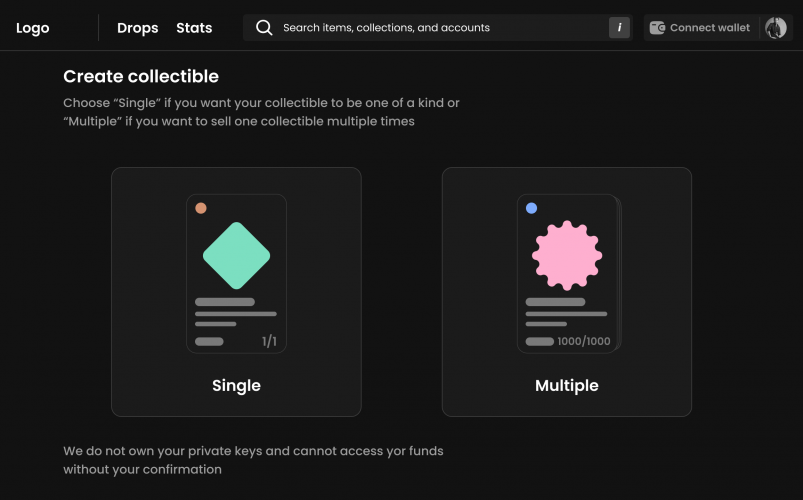The image size is (803, 500).
Task: Open the user avatar profile picture
Action: point(775,28)
